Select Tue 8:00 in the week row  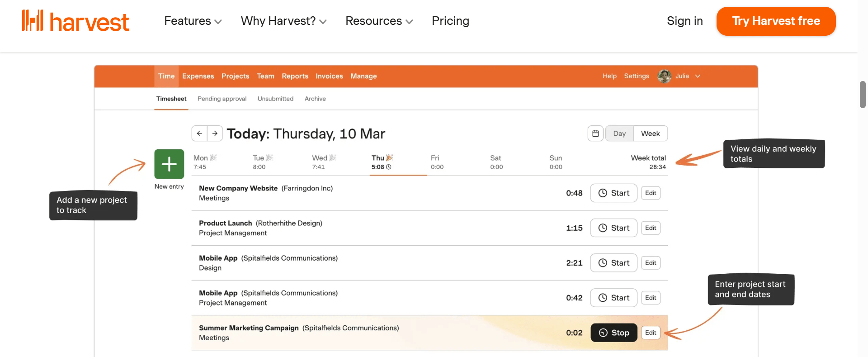point(263,162)
